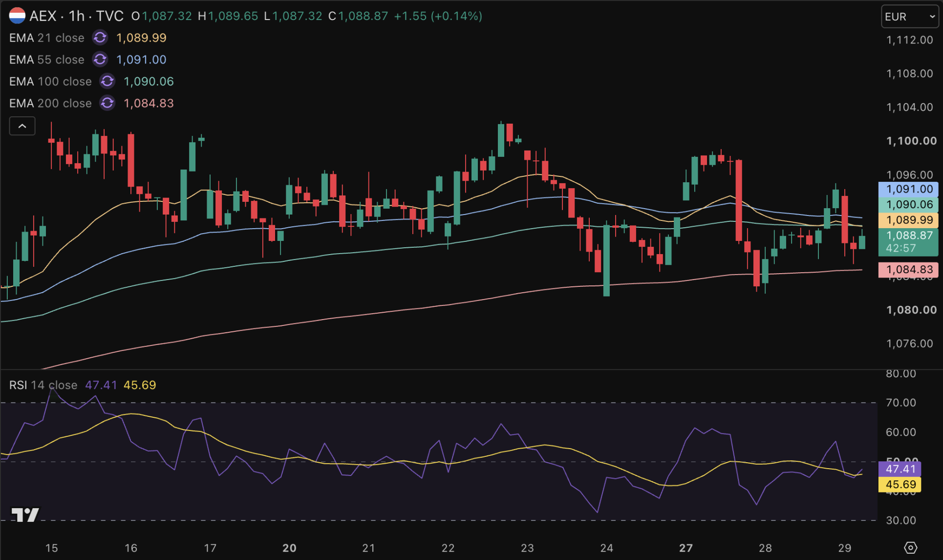This screenshot has height=560, width=943.
Task: Click the low value L 1,087.32
Action: [x=293, y=16]
